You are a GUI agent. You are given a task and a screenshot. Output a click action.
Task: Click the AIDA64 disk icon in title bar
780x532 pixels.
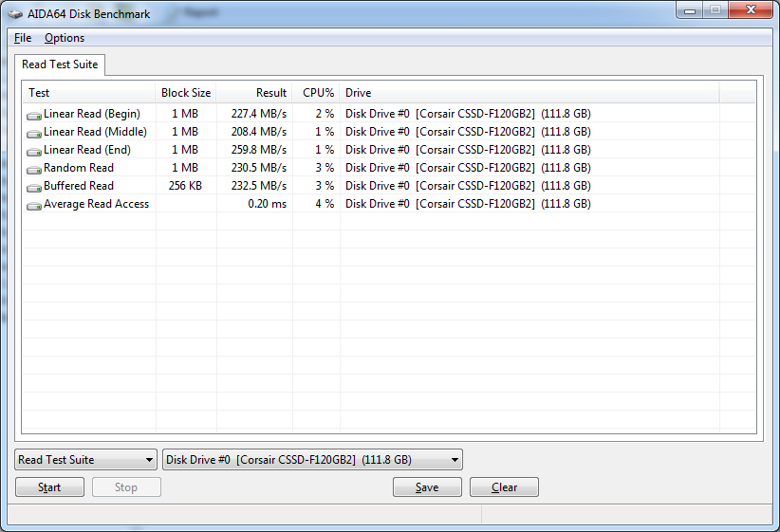pyautogui.click(x=15, y=14)
